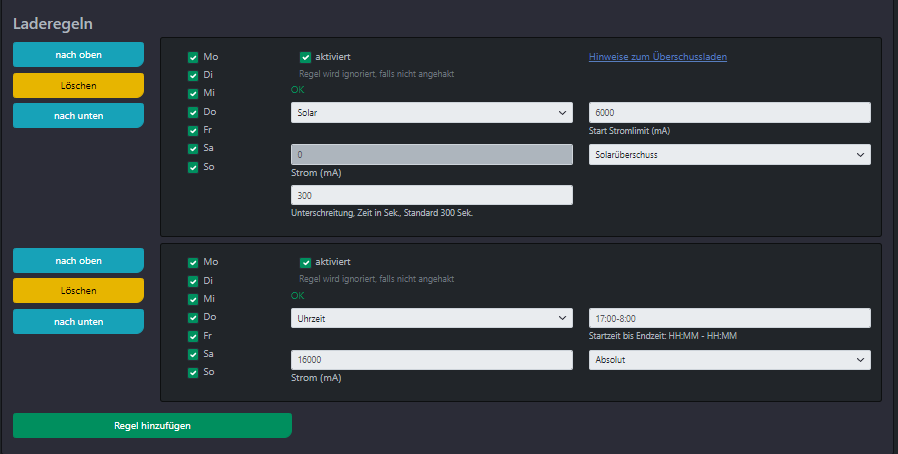Open Hinweise zum Überschussladen link
Image resolution: width=898 pixels, height=454 pixels.
tap(657, 57)
